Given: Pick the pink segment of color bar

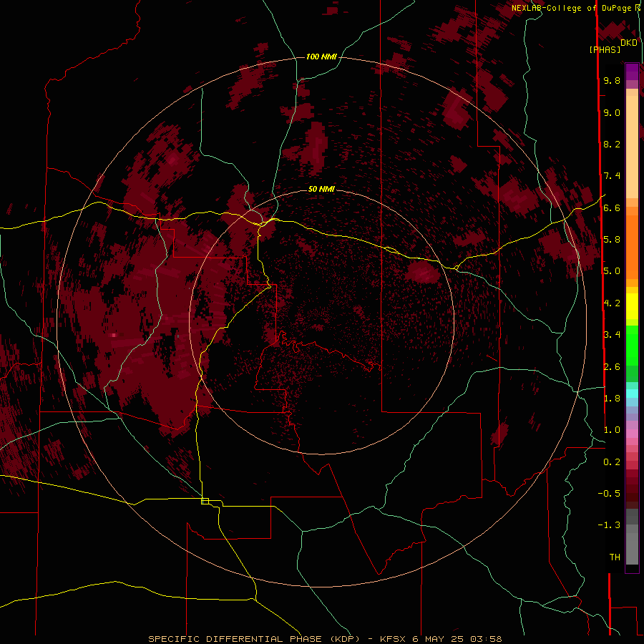Looking at the screenshot, I should point(632,434).
